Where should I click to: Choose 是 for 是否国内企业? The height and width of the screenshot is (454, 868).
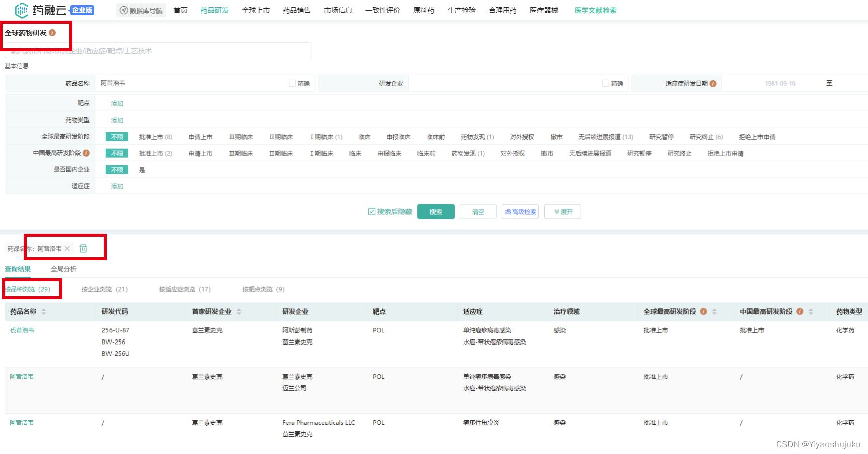pos(142,170)
